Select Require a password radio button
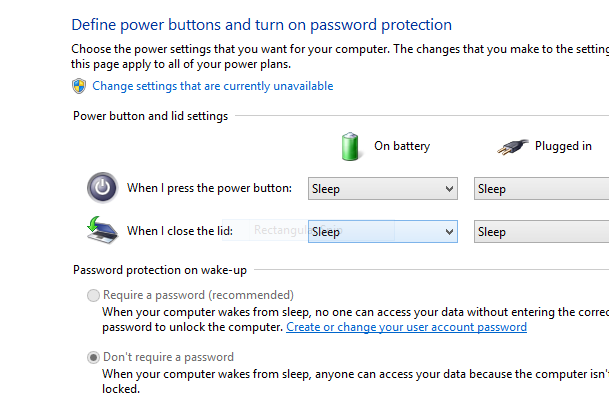 pos(93,295)
